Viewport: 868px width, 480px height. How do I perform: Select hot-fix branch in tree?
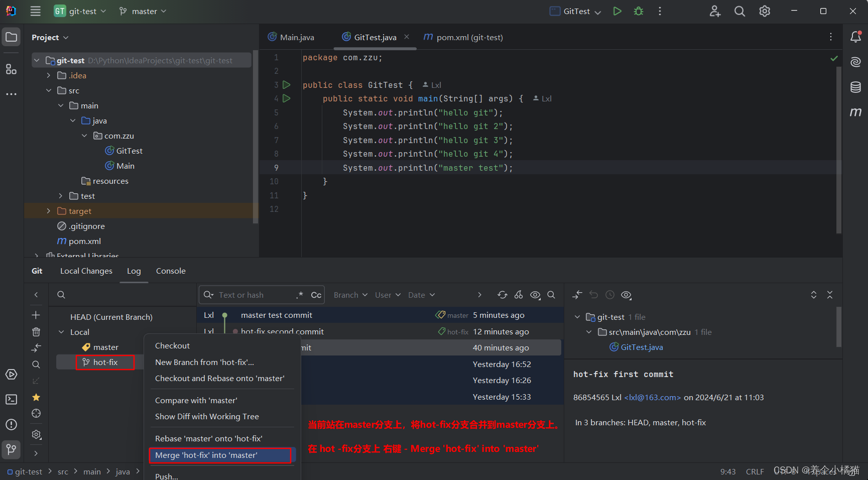105,363
